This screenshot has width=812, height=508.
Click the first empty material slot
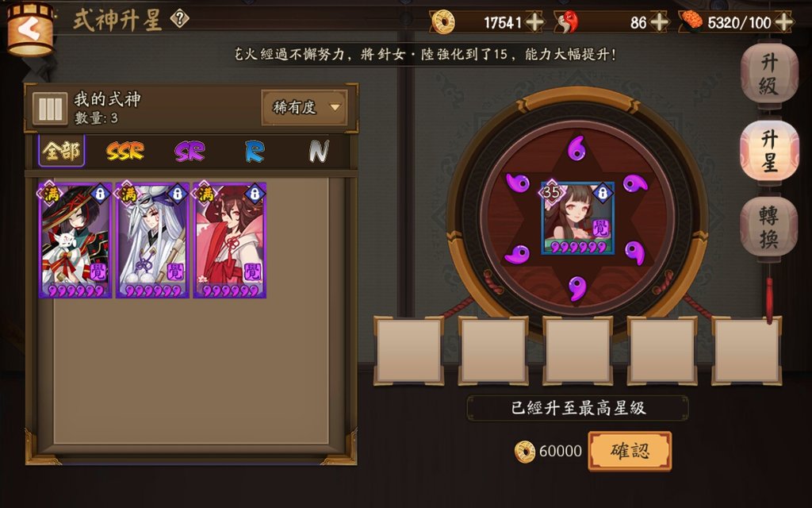coord(408,351)
